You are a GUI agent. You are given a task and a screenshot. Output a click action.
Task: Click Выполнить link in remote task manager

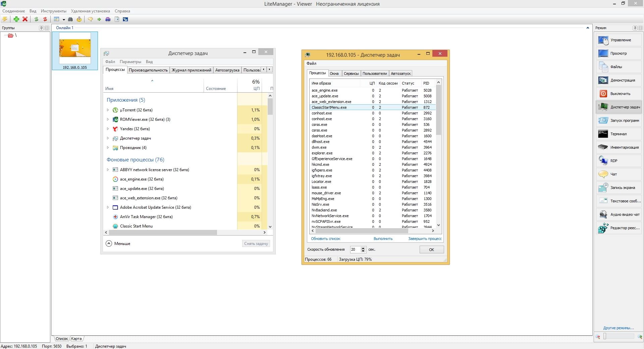point(383,239)
